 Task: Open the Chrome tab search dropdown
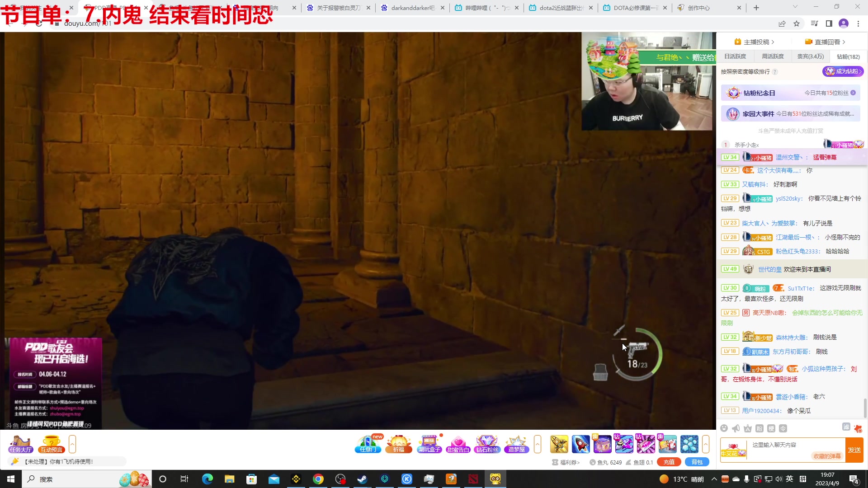pos(795,7)
